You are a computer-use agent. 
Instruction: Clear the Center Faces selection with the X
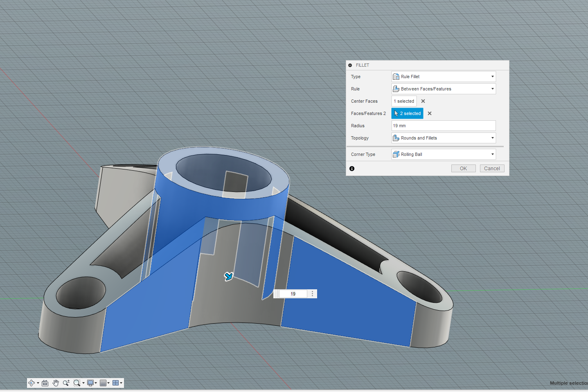tap(423, 101)
